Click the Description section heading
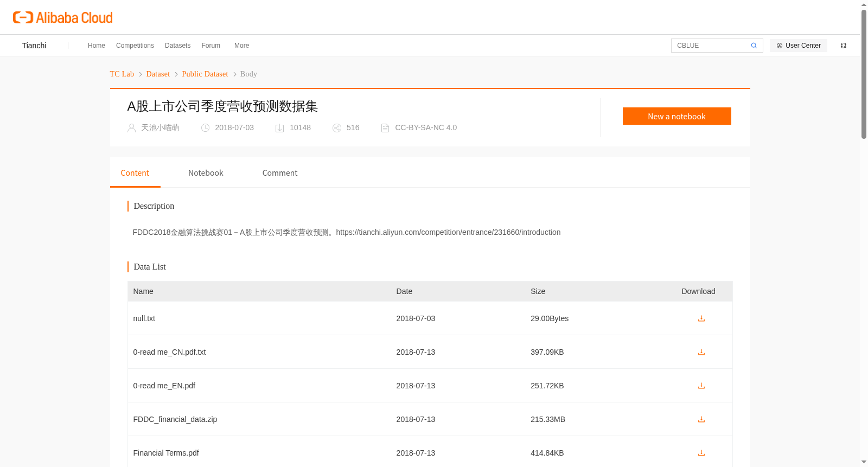 tap(154, 206)
